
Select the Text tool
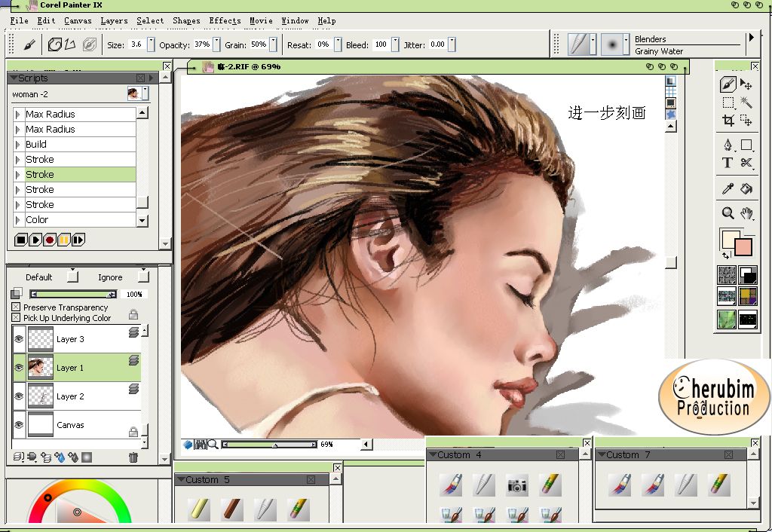[728, 163]
